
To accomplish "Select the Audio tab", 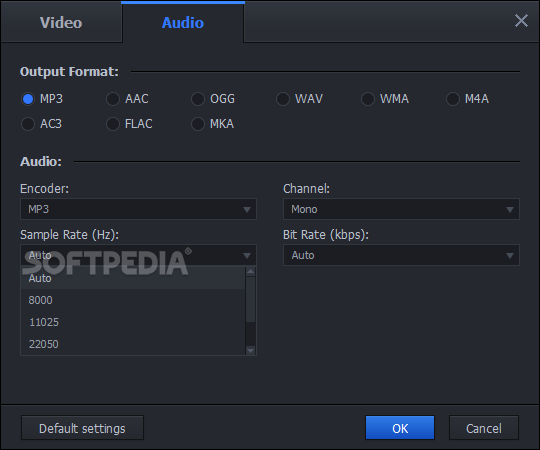I will pos(183,22).
